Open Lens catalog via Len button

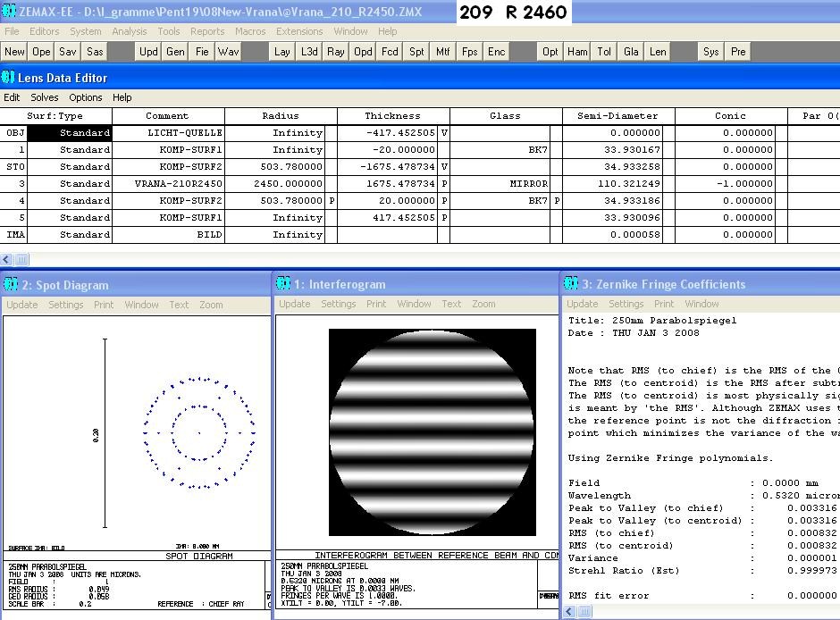pos(658,52)
